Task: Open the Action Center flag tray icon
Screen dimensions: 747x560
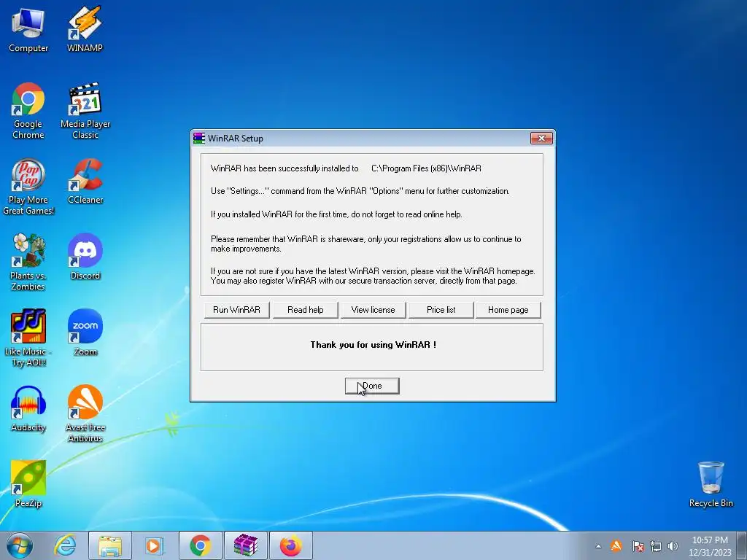Action: [x=638, y=546]
